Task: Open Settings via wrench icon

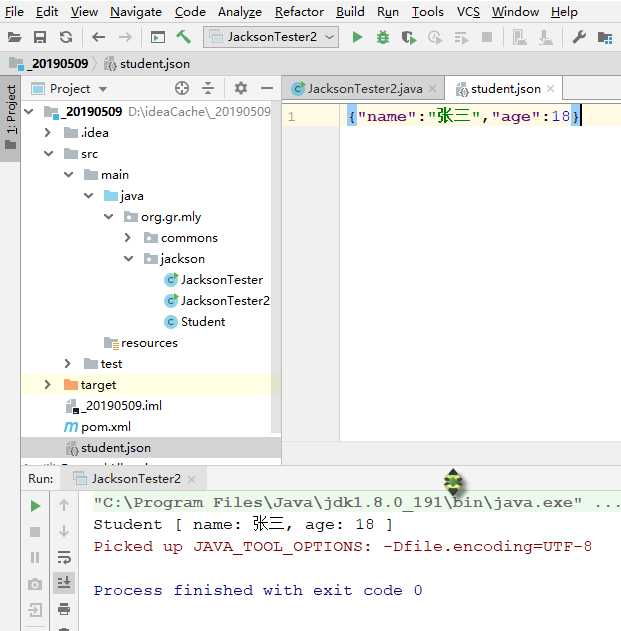Action: click(x=579, y=37)
